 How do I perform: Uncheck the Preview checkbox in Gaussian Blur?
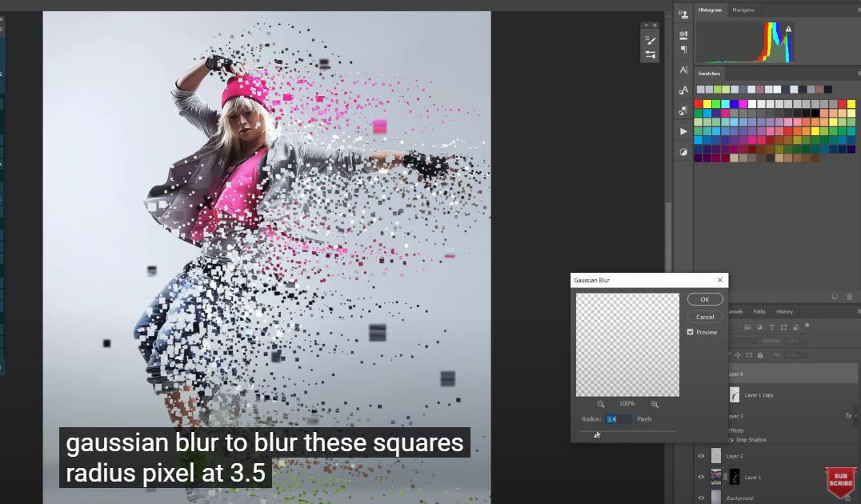point(691,332)
